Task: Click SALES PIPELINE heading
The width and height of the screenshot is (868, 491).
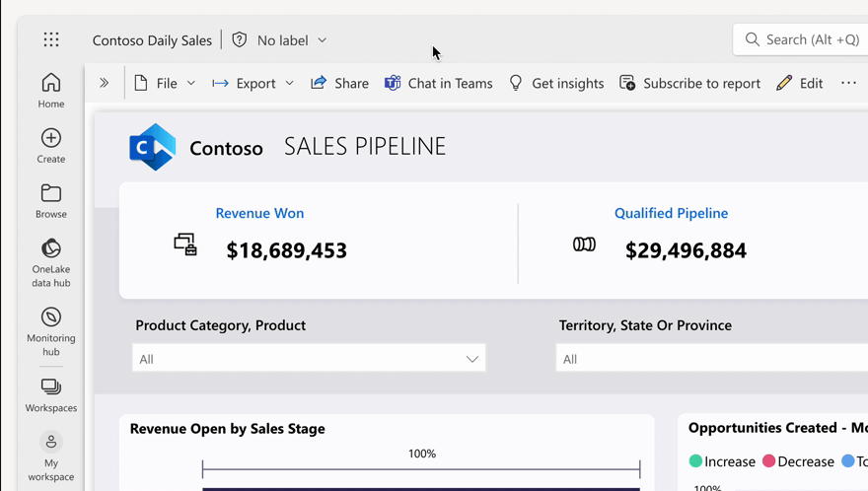Action: click(x=365, y=147)
